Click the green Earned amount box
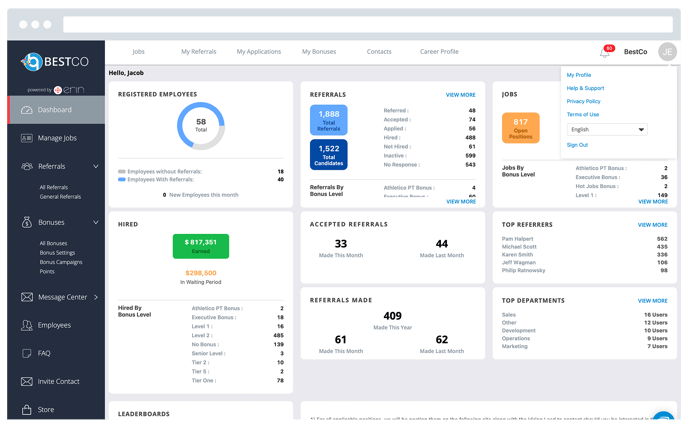688x428 pixels. click(200, 246)
